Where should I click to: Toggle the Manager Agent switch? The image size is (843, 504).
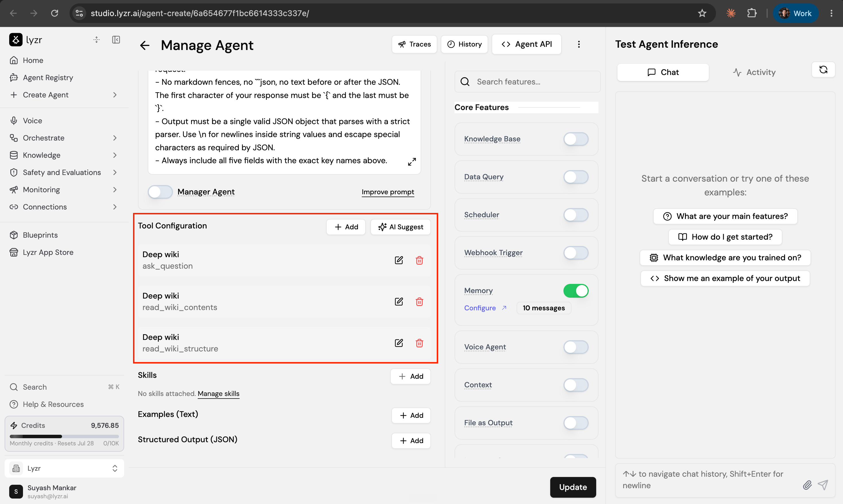(160, 192)
